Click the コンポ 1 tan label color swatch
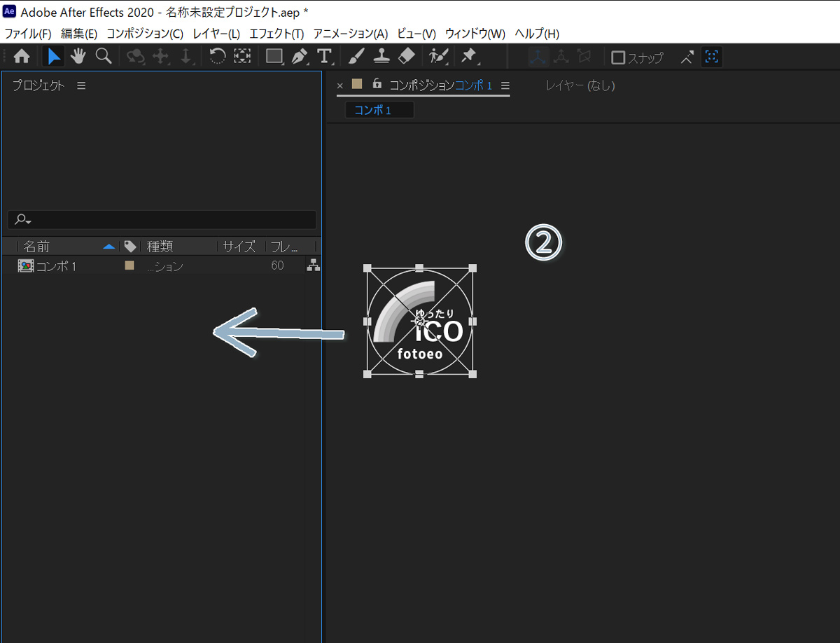 tap(129, 265)
